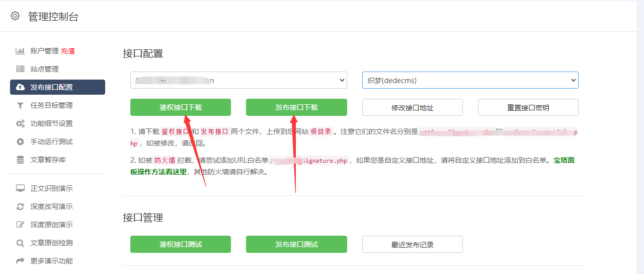
Task: Click the red 充值 recharge link
Action: pyautogui.click(x=68, y=51)
